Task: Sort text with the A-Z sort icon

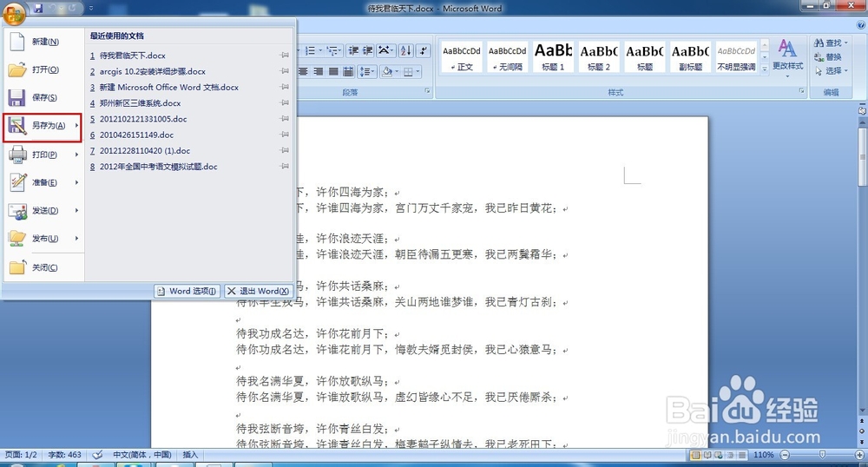Action: pos(405,51)
